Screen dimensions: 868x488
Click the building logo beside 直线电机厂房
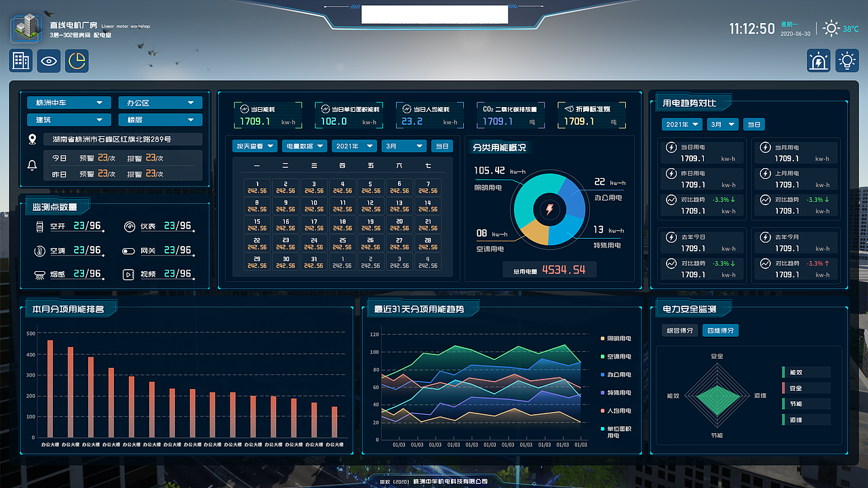pos(26,28)
